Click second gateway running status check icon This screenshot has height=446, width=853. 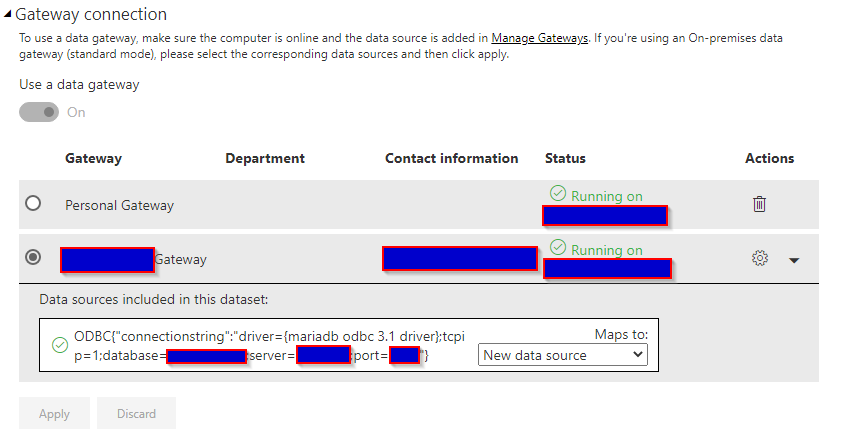click(x=558, y=247)
